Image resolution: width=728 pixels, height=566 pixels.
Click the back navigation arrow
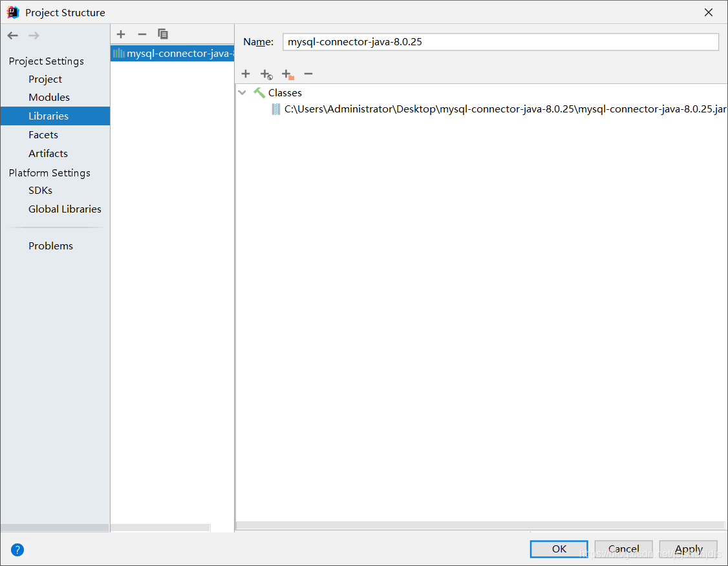click(x=12, y=35)
